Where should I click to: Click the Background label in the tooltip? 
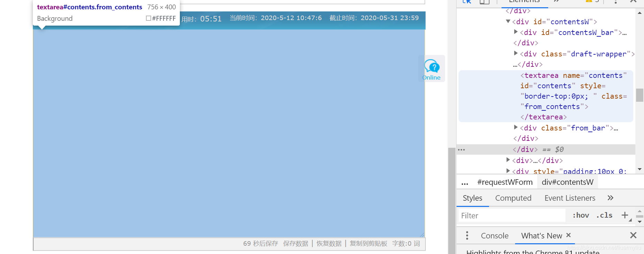click(x=55, y=18)
